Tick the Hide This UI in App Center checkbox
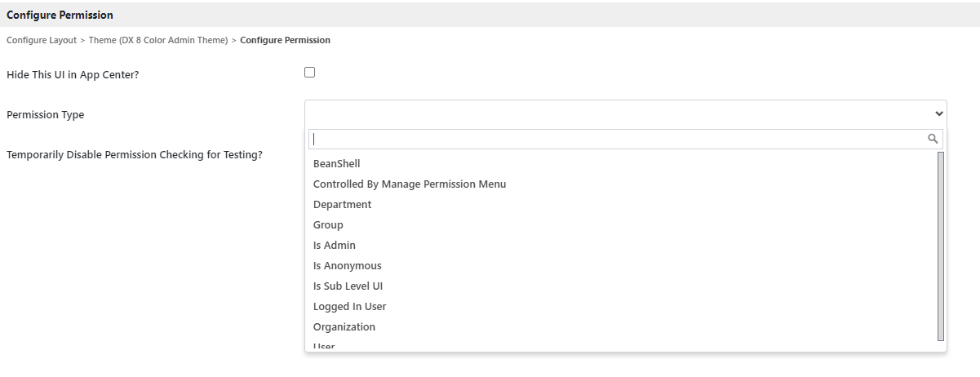 pos(309,73)
